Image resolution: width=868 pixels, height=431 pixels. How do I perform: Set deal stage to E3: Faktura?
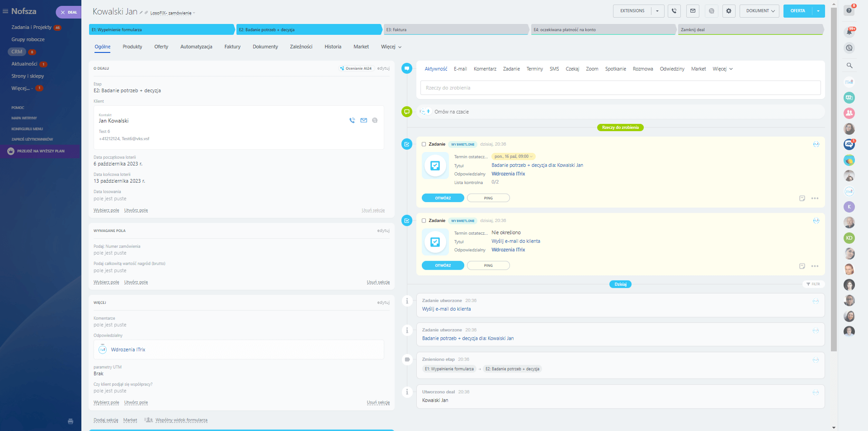[x=455, y=30]
